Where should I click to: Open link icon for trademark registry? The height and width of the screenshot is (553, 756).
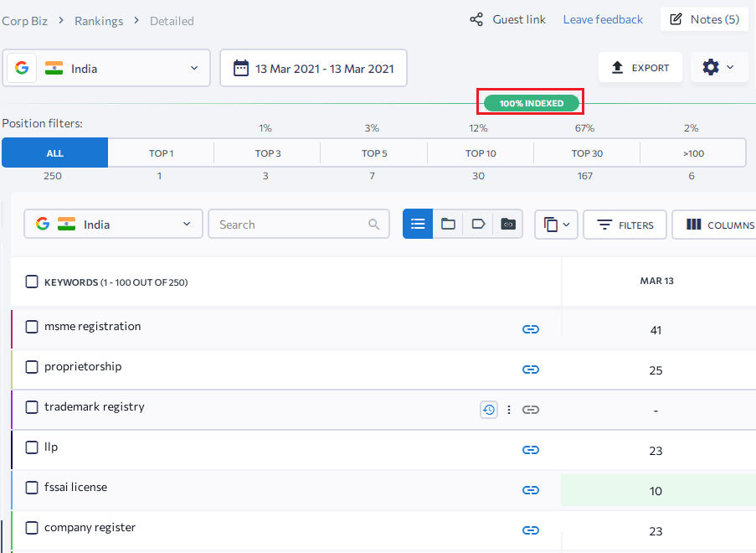click(x=530, y=410)
